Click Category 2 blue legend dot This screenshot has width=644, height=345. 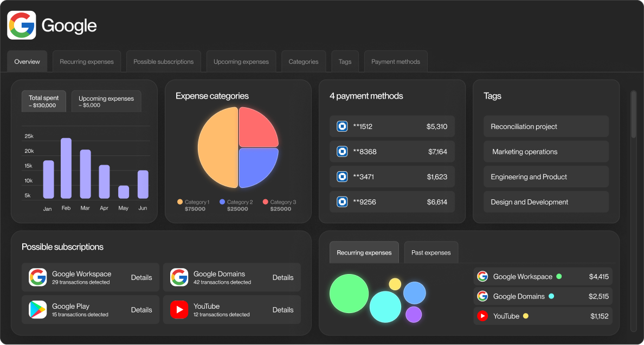click(222, 202)
